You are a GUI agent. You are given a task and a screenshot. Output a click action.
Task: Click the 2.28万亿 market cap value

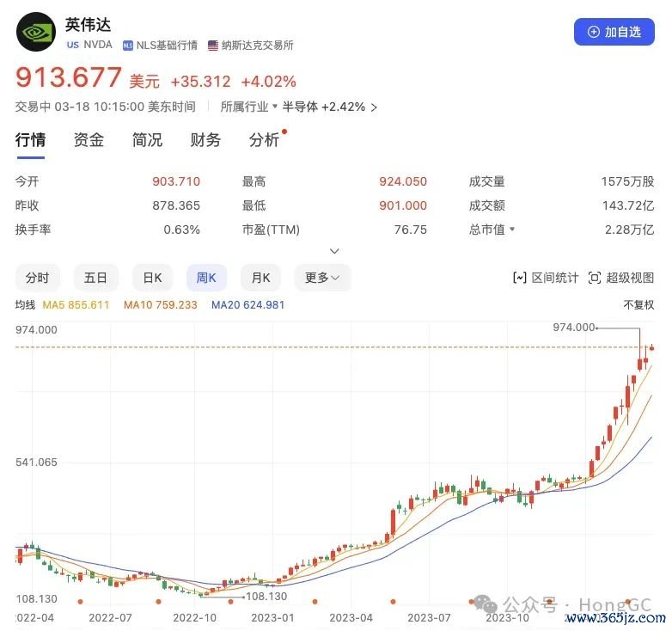(630, 230)
